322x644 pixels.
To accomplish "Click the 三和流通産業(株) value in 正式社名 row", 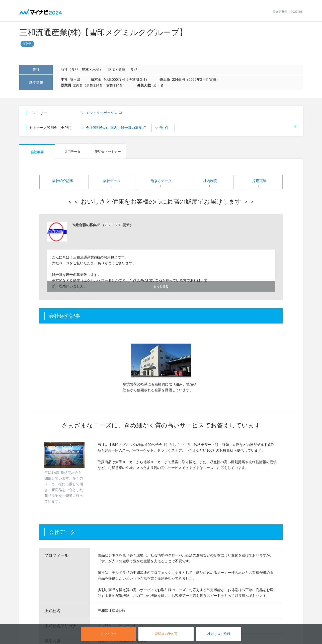I will pos(111,611).
